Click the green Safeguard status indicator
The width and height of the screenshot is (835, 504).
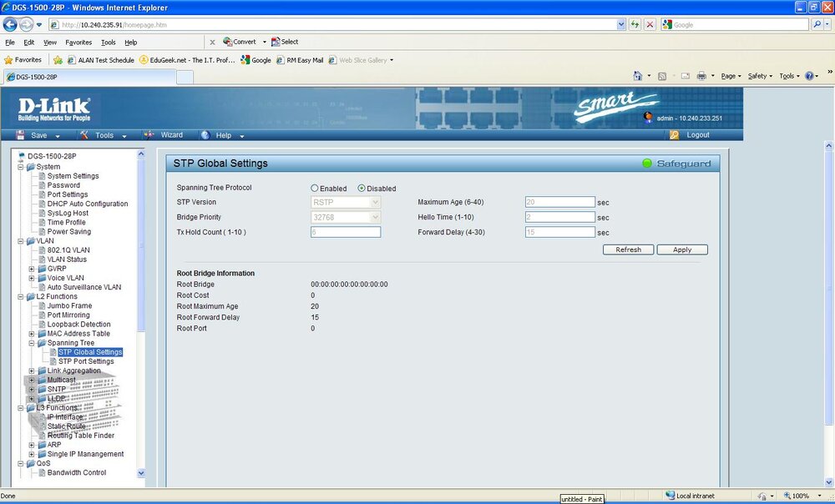647,164
